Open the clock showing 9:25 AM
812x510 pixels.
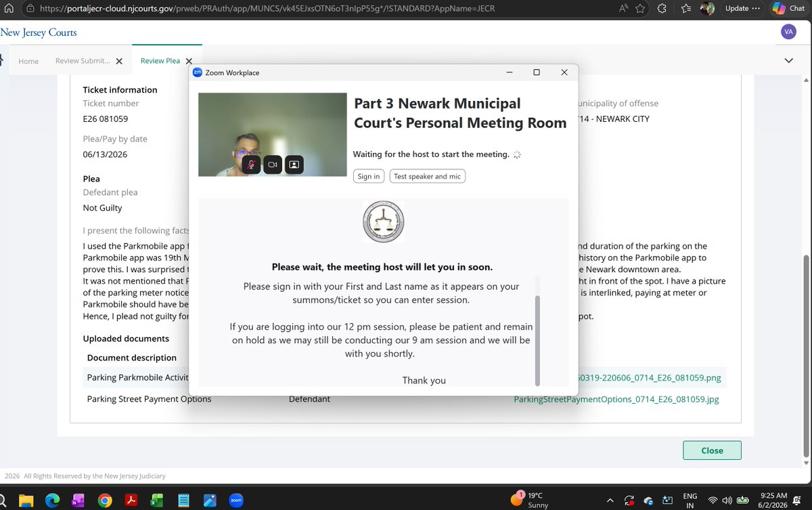click(x=773, y=500)
